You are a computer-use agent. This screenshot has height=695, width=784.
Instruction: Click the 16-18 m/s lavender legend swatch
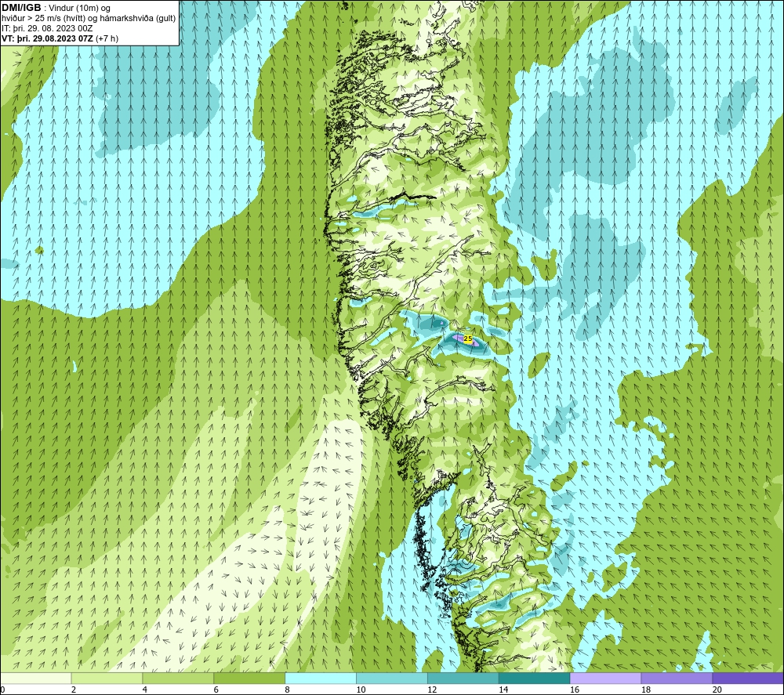pyautogui.click(x=605, y=679)
